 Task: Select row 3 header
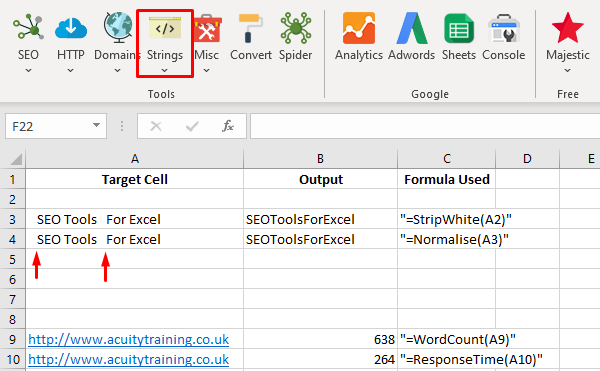[x=13, y=219]
